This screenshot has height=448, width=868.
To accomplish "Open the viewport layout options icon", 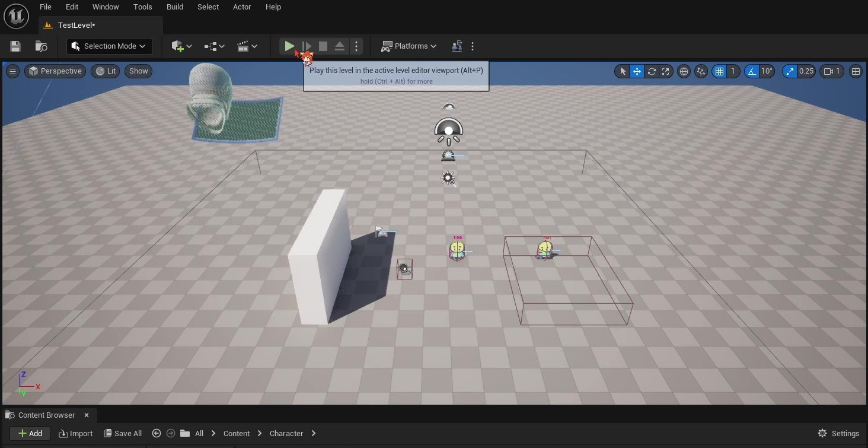I will (856, 71).
